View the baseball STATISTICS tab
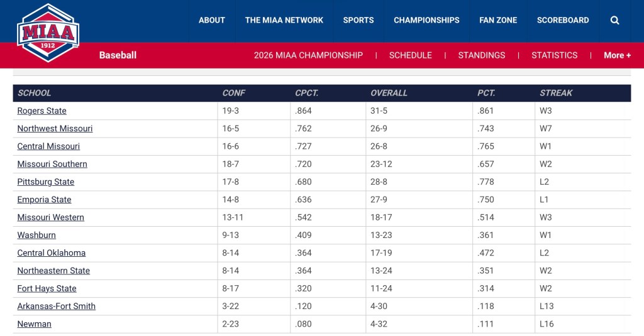 pos(554,55)
